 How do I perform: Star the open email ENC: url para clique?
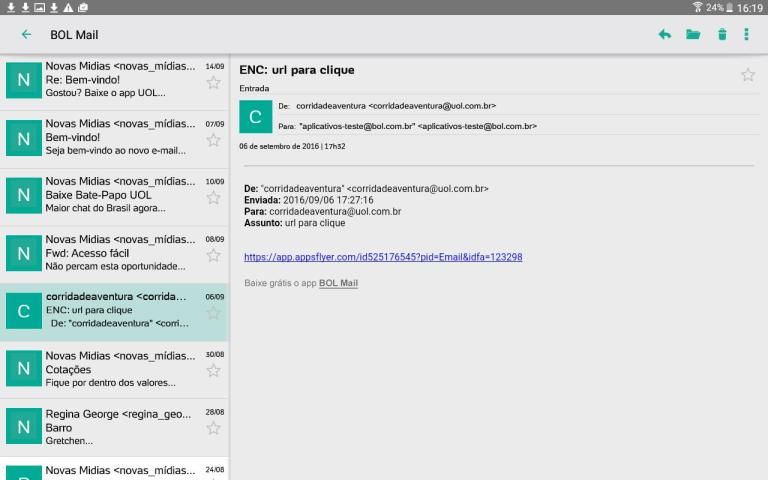pyautogui.click(x=747, y=75)
